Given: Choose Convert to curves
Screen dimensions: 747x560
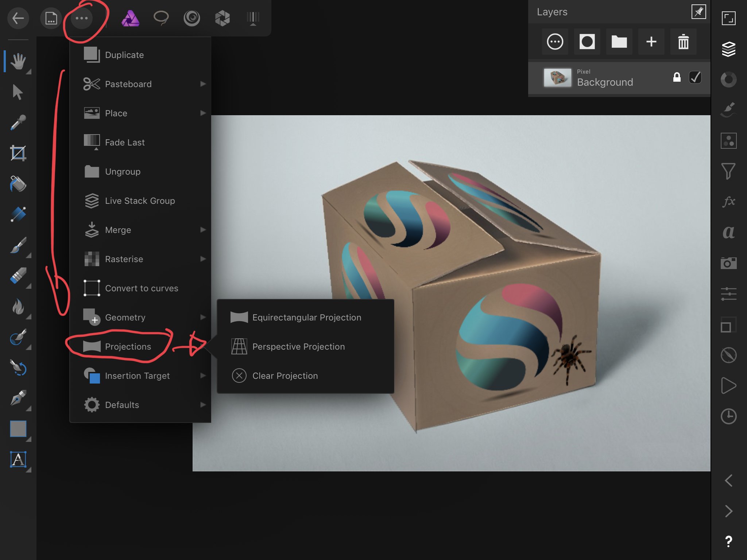Looking at the screenshot, I should [x=140, y=288].
